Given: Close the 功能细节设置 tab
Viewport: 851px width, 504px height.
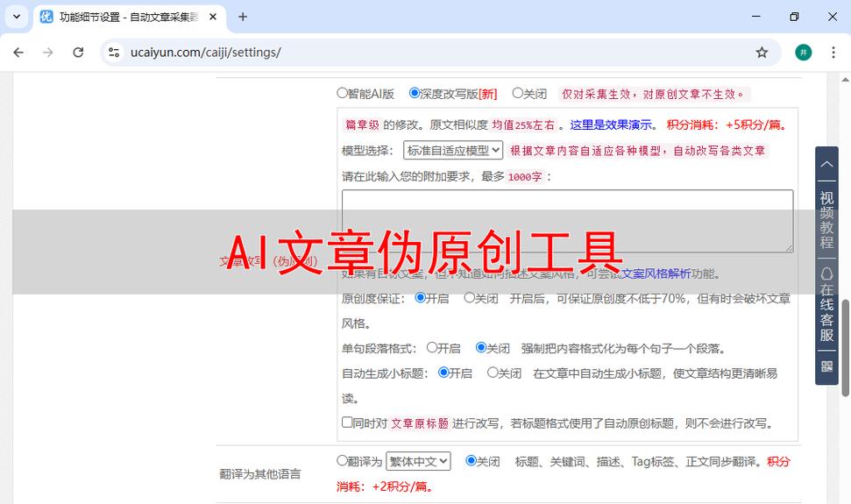Looking at the screenshot, I should 213,17.
